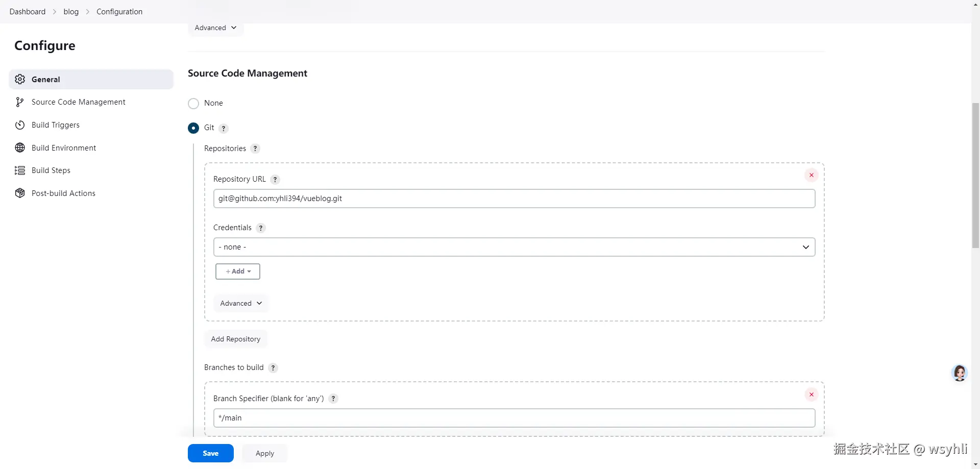This screenshot has width=980, height=469.
Task: Click the Build Triggers clock icon
Action: click(x=20, y=125)
